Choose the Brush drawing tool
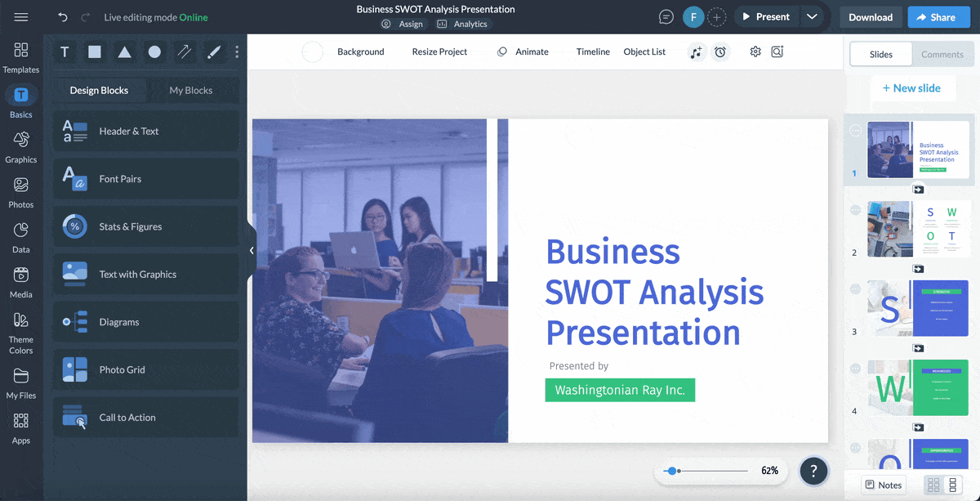The width and height of the screenshot is (980, 501). click(214, 51)
